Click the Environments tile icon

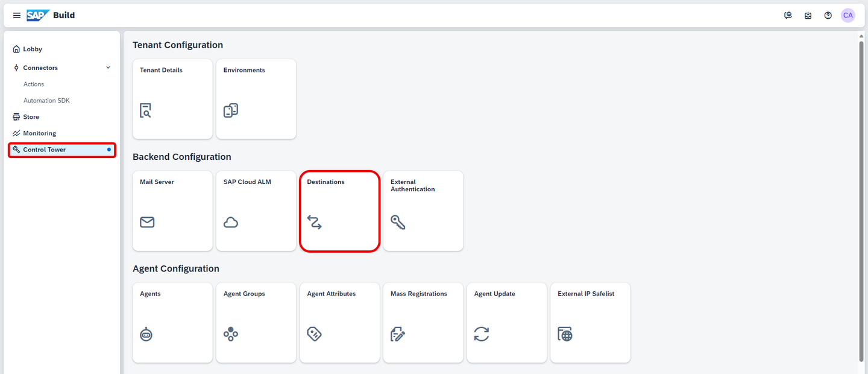click(231, 110)
